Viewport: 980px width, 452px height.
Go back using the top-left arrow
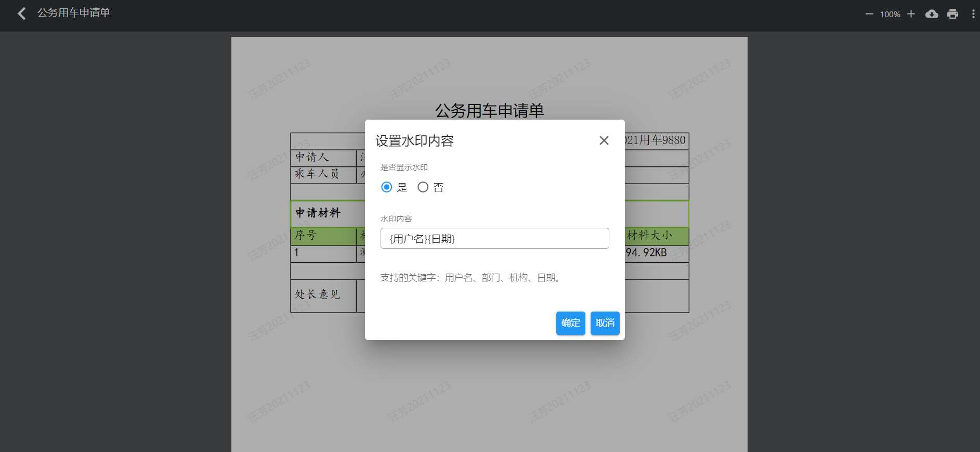[x=22, y=14]
